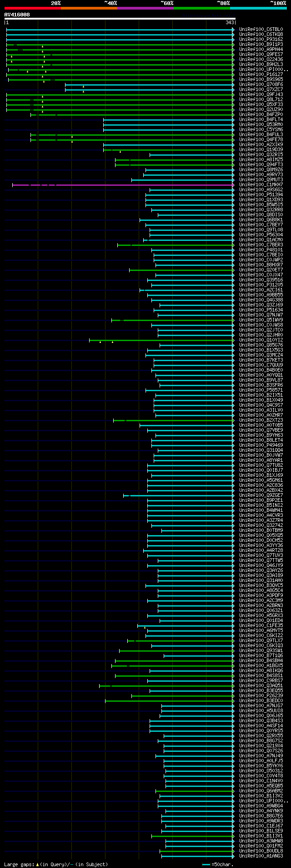The height and width of the screenshot is (868, 291).
Task: Click the purple alignment bar for C1MKH7
Action: (x=123, y=185)
